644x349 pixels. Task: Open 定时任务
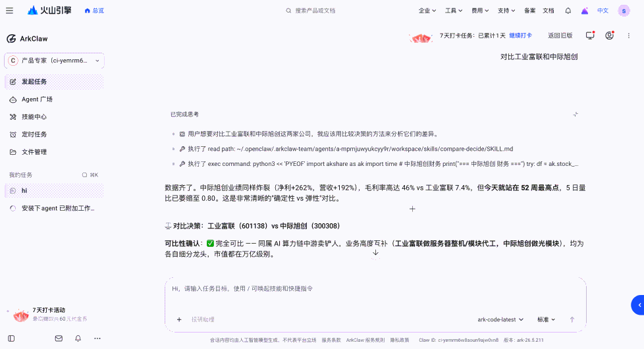pyautogui.click(x=54, y=134)
